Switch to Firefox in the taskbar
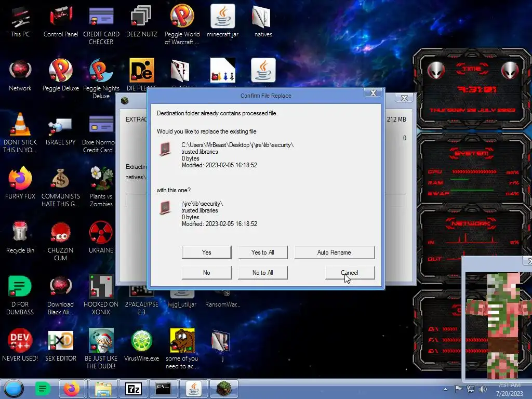Image resolution: width=532 pixels, height=399 pixels. coord(72,389)
